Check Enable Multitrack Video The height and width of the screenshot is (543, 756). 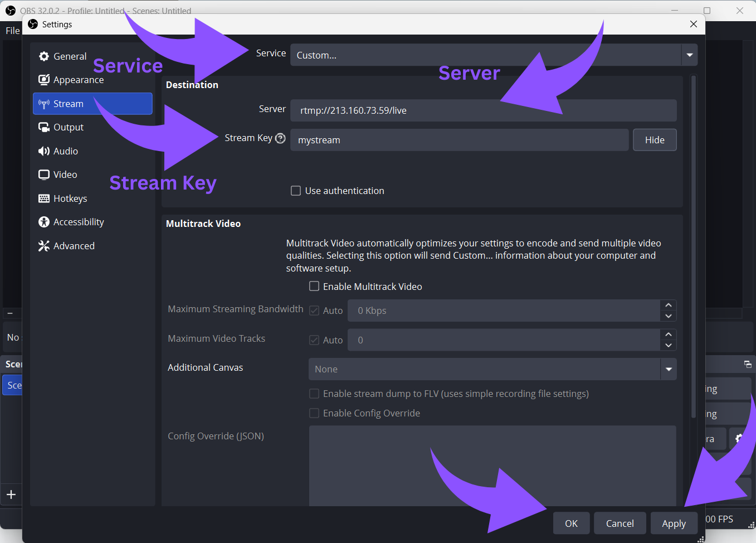(314, 287)
